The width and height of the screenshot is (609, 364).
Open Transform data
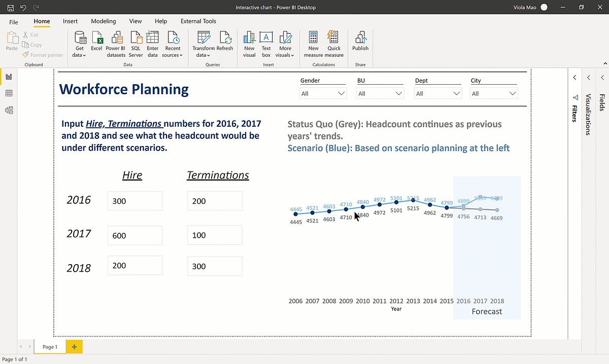point(203,44)
